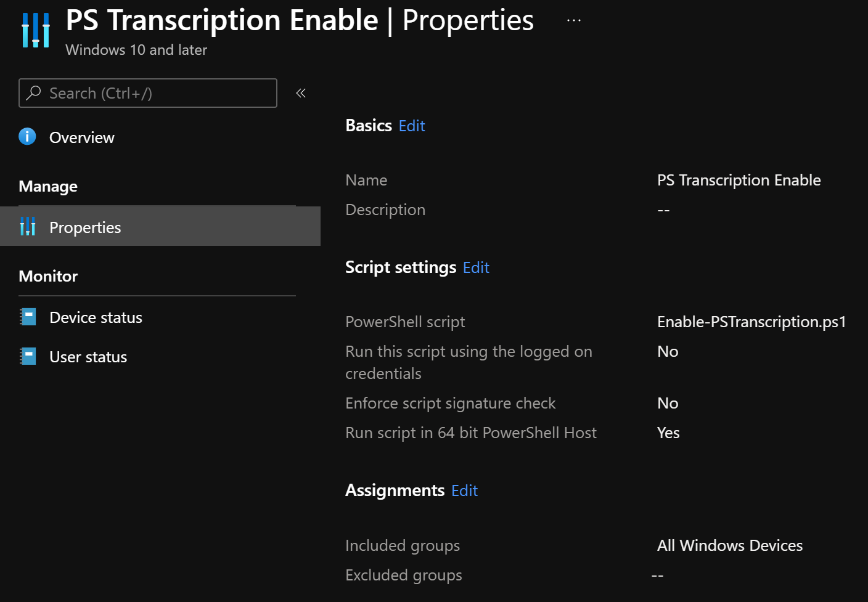
Task: Click the Overview info icon
Action: point(27,136)
